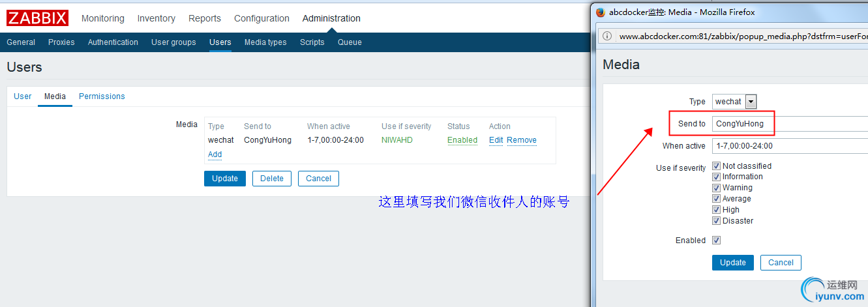Click Remove link for wechat media
Screen dimensions: 868x307
pyautogui.click(x=522, y=140)
